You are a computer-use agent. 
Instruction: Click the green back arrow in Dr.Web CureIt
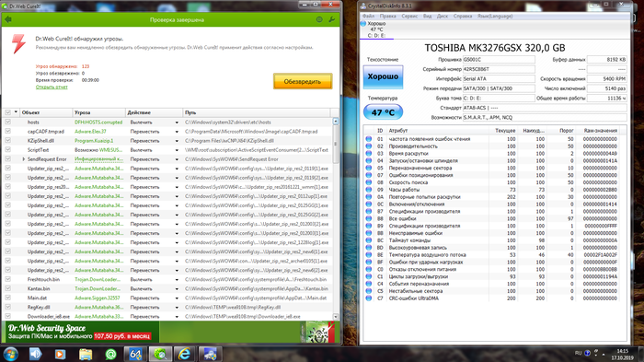click(x=7, y=19)
